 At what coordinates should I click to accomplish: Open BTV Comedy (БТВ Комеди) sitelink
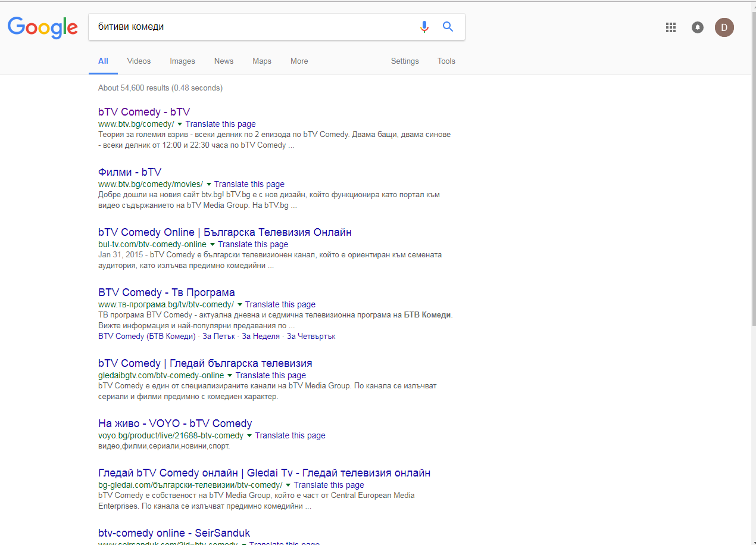coord(147,337)
